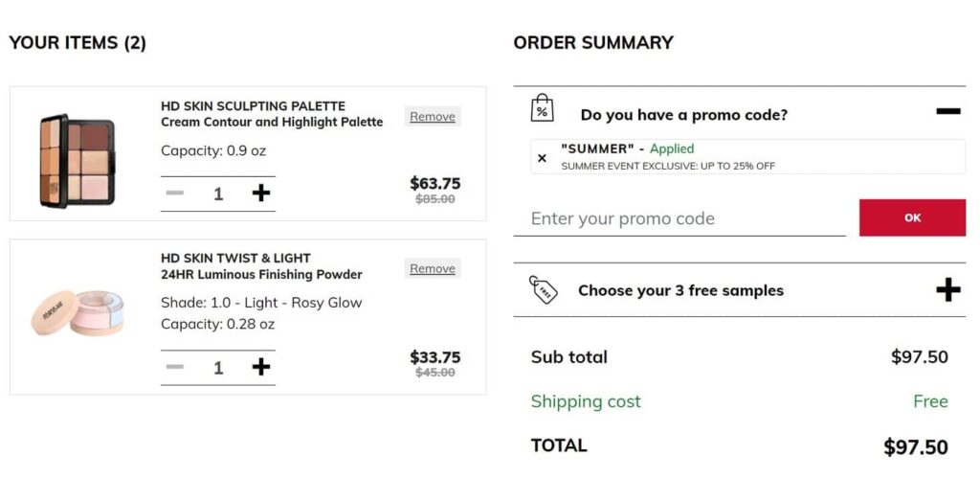
Task: Collapse the promo code section
Action: [x=947, y=112]
